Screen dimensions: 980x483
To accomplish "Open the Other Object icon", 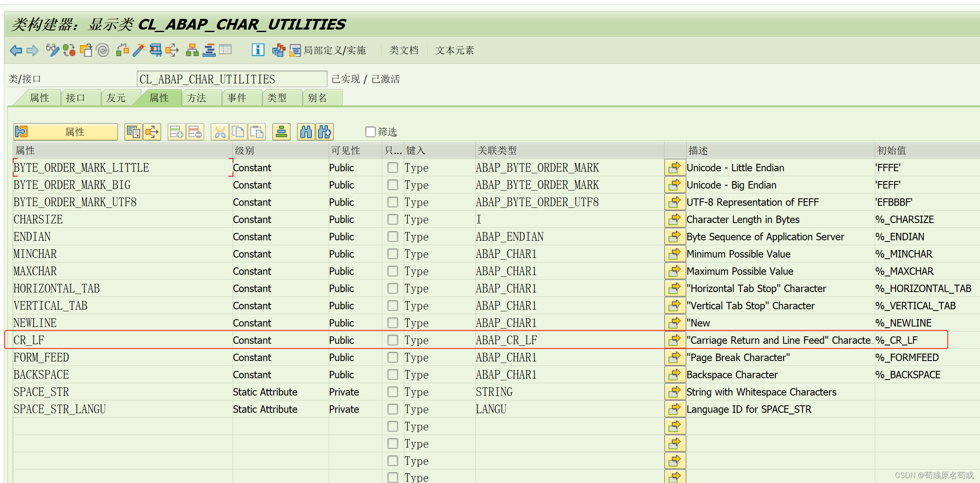I will pos(86,50).
